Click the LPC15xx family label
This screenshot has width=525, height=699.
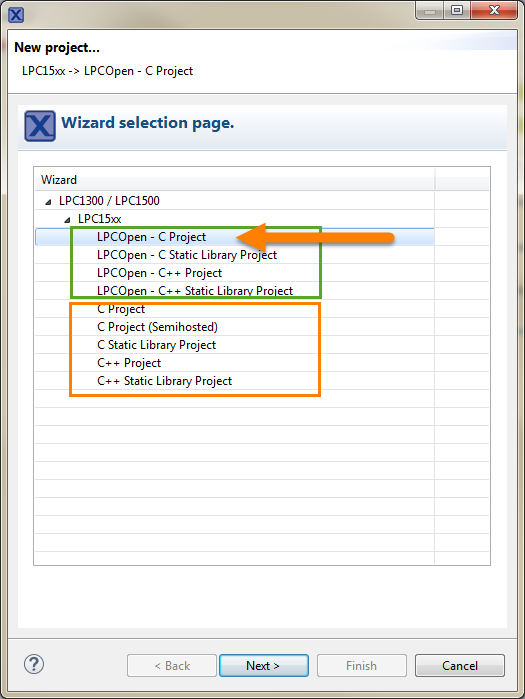click(99, 219)
